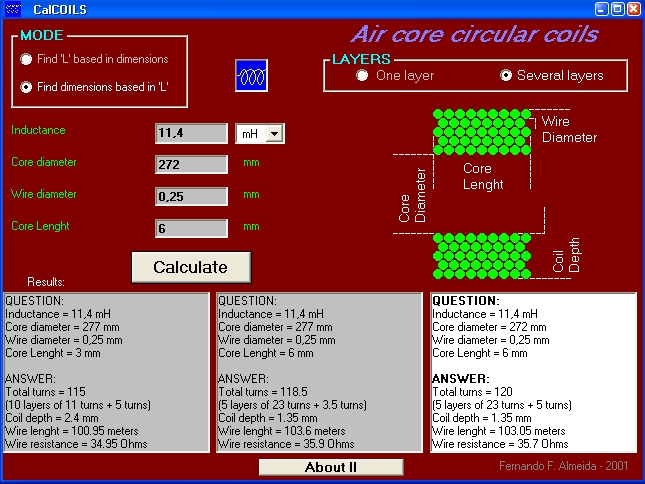
Task: Click "Core Lenght = 3 mm" text
Action: pyautogui.click(x=53, y=353)
